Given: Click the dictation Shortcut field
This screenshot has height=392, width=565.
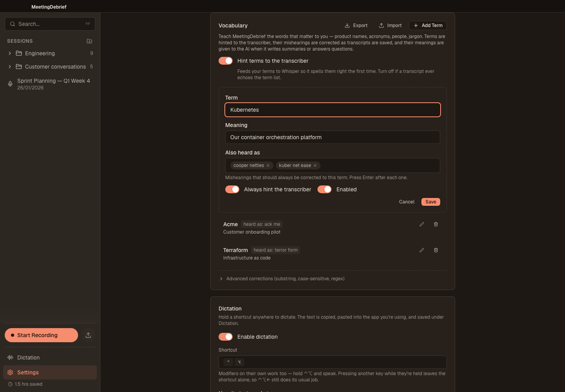Looking at the screenshot, I should click(333, 362).
